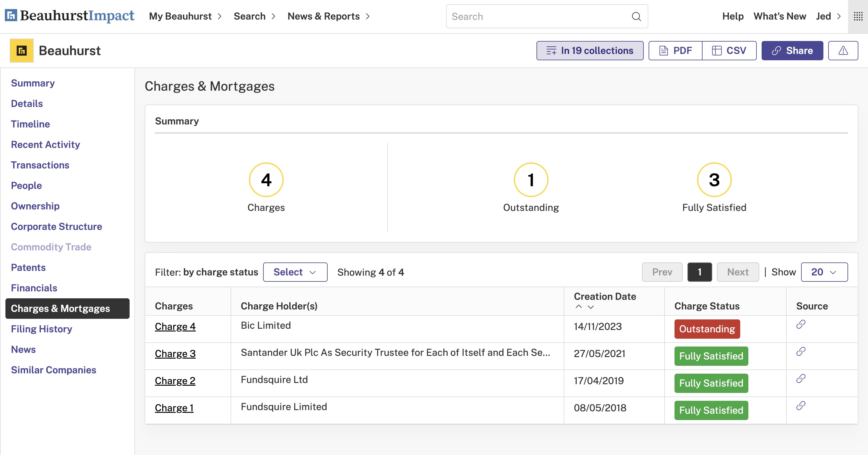
Task: Click the Share button
Action: coord(792,51)
